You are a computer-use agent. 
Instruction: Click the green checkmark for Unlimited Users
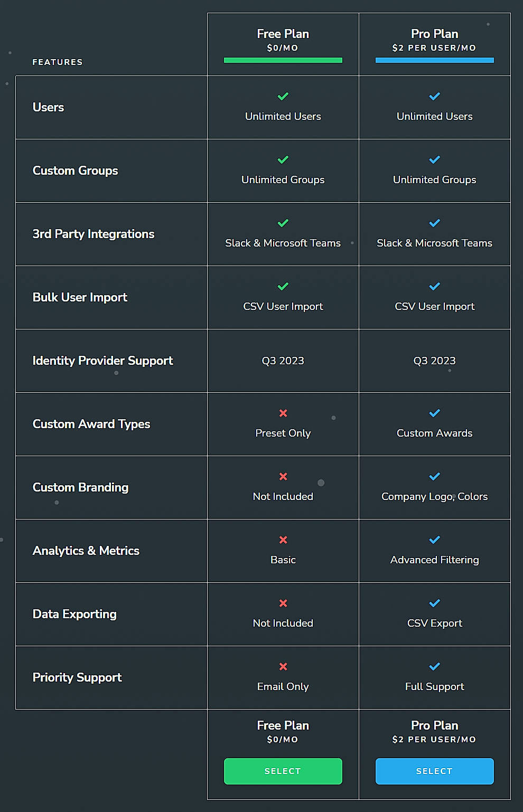pyautogui.click(x=283, y=97)
